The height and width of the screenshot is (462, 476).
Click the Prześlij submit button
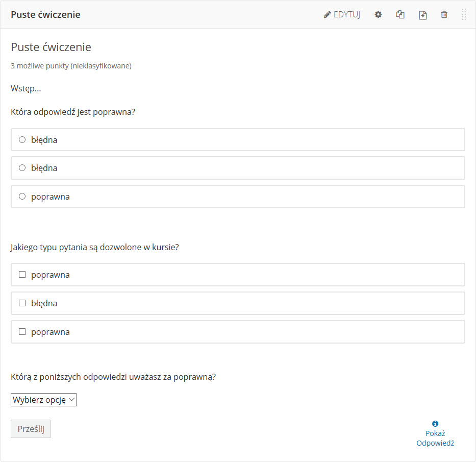pyautogui.click(x=31, y=429)
